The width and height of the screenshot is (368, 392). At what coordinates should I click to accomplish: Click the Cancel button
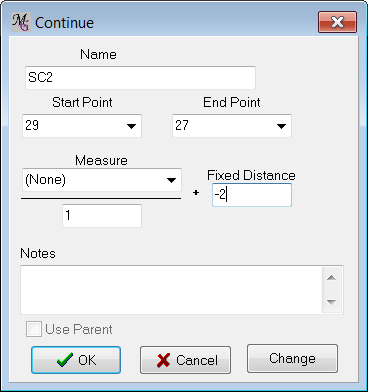point(185,360)
